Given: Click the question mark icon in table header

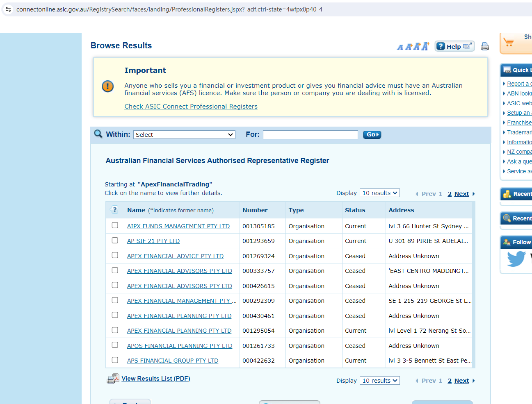Looking at the screenshot, I should point(114,210).
